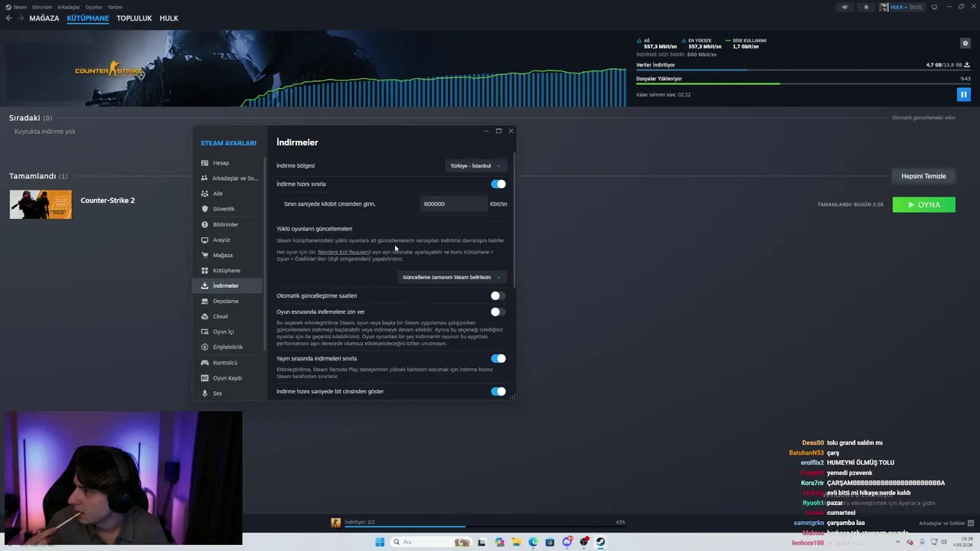This screenshot has height=551, width=980.
Task: Open the Oyunlar menu
Action: 94,7
